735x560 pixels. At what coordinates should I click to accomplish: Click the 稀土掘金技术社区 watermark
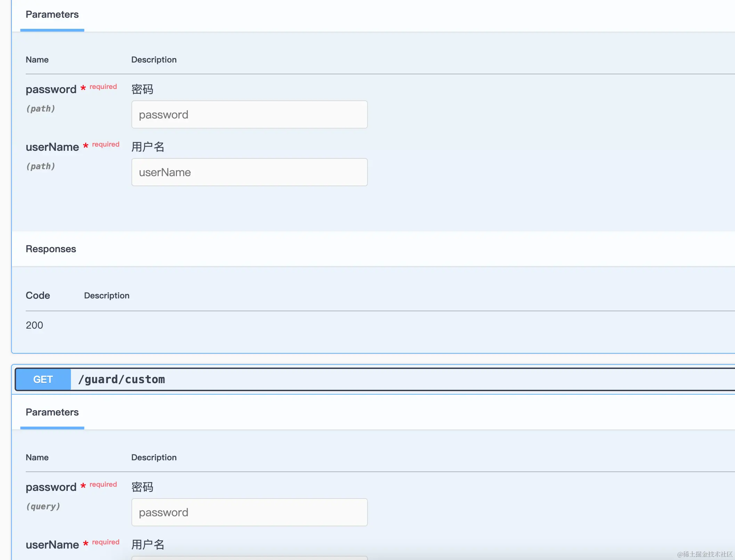tap(704, 554)
